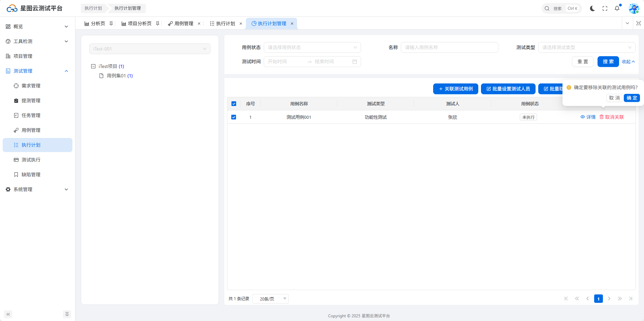644x321 pixels.
Task: Close the 用例管理 tab
Action: (199, 24)
